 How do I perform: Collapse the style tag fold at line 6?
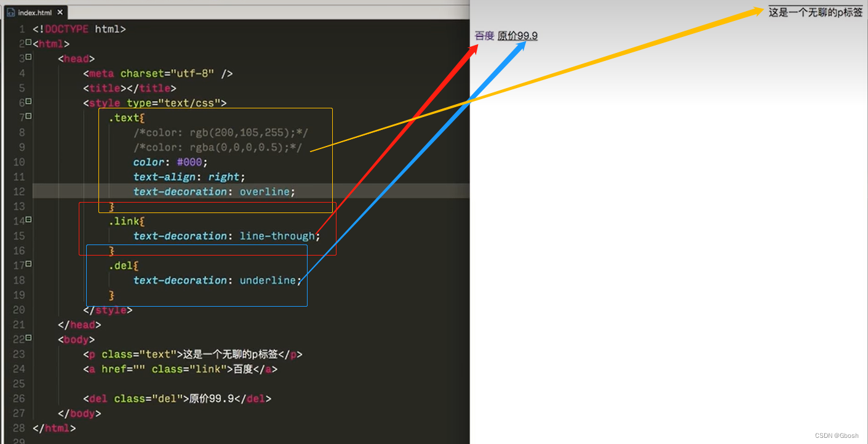click(x=28, y=102)
